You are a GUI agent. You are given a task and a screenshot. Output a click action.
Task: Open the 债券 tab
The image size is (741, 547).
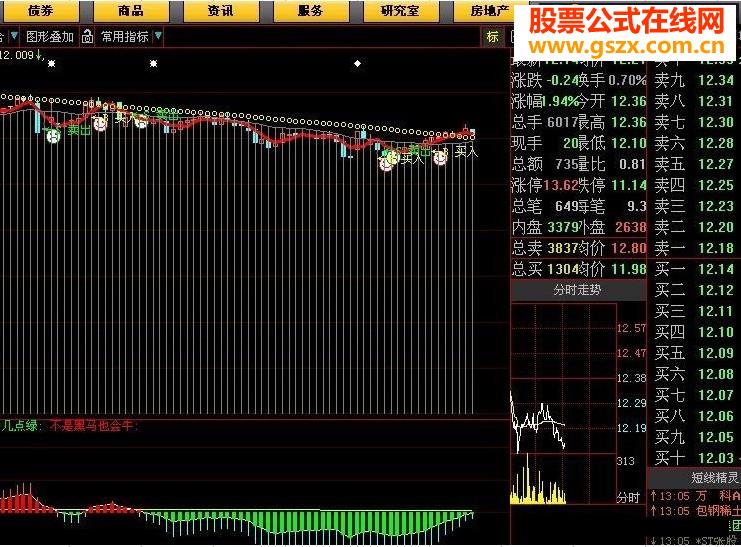point(40,11)
